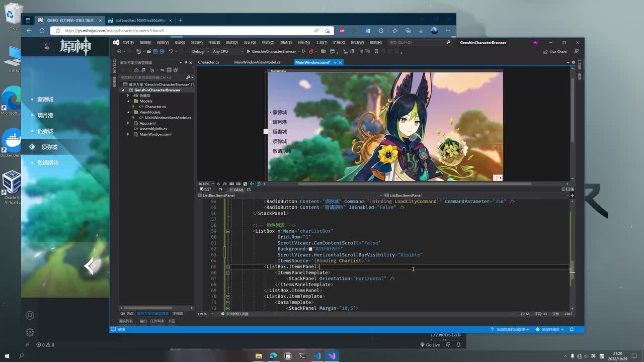Click Go Live in VS Code status bar
644x362 pixels.
pos(430,345)
